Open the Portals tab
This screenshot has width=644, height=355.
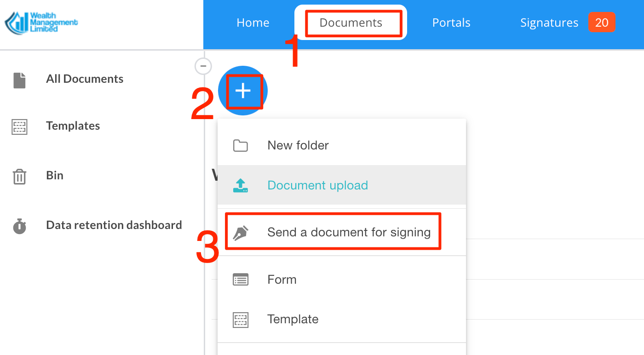click(451, 22)
